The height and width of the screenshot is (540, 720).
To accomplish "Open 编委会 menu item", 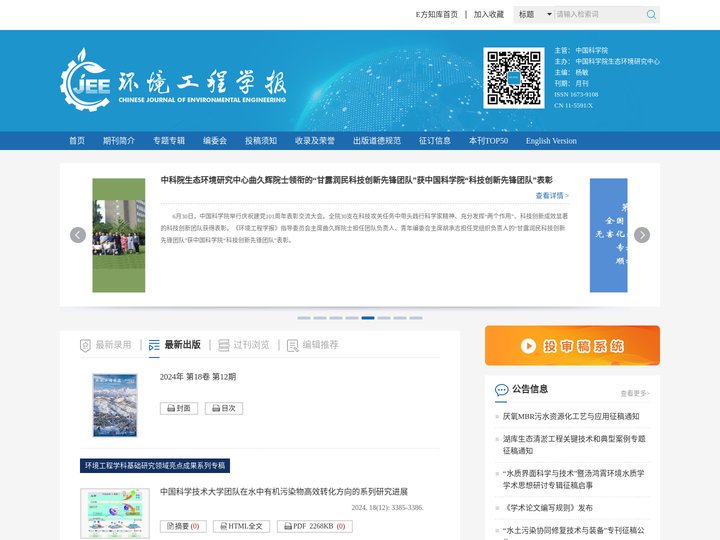I will (215, 141).
